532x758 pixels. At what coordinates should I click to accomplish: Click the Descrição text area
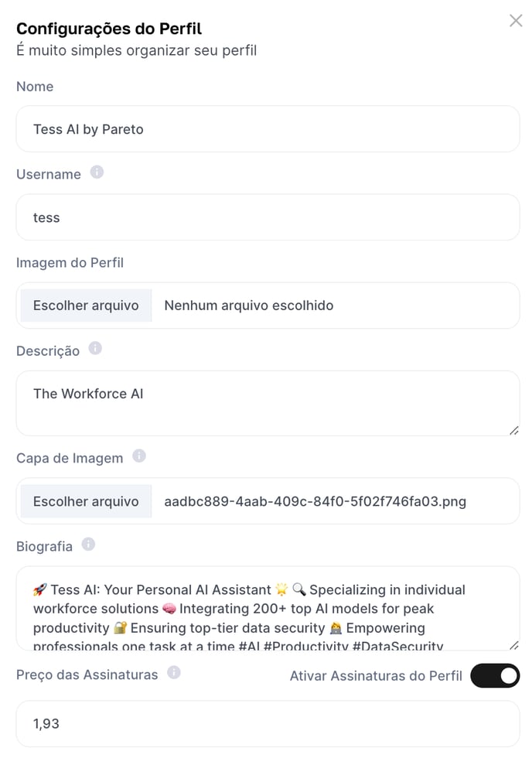[268, 403]
